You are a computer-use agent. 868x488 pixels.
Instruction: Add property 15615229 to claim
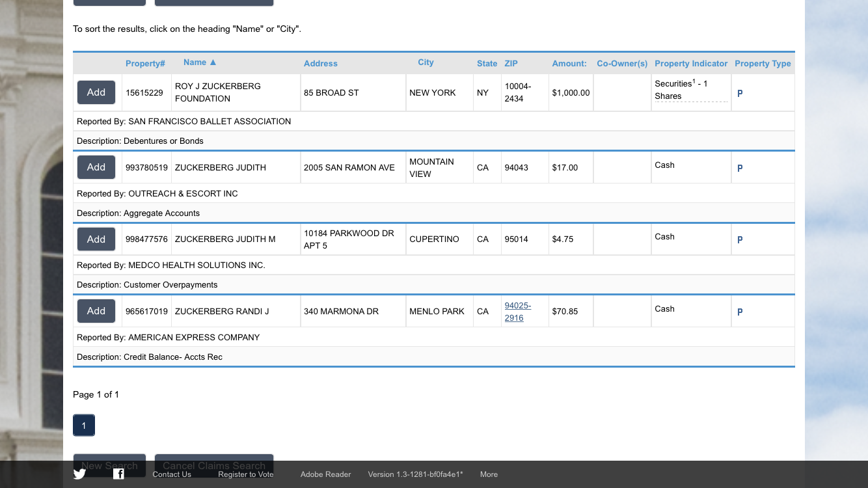[96, 92]
